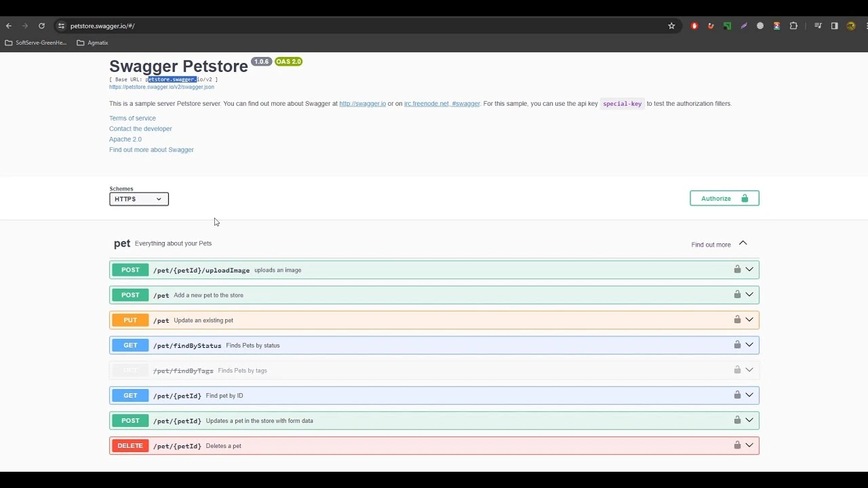Open the irc.freenode.net #swagger link
This screenshot has height=488, width=868.
[442, 104]
